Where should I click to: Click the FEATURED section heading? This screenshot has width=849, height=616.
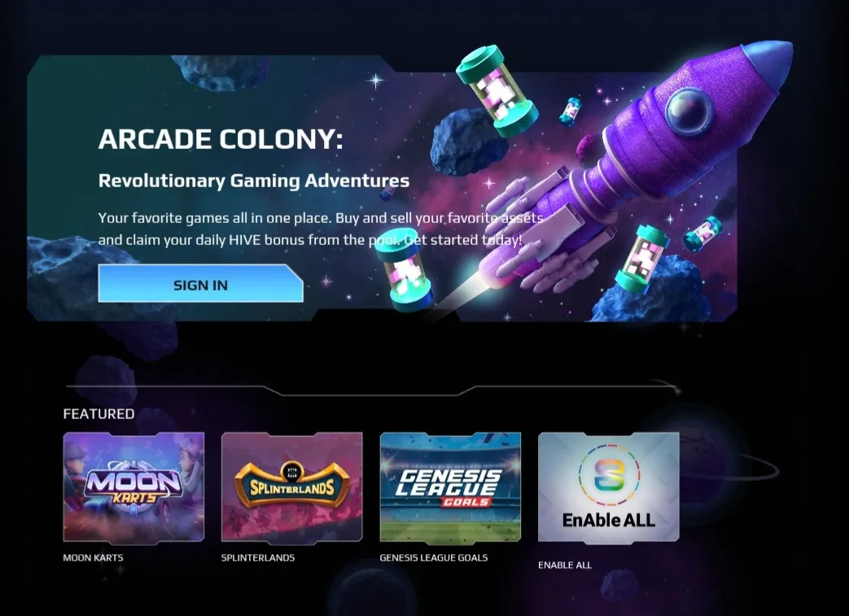(x=98, y=414)
